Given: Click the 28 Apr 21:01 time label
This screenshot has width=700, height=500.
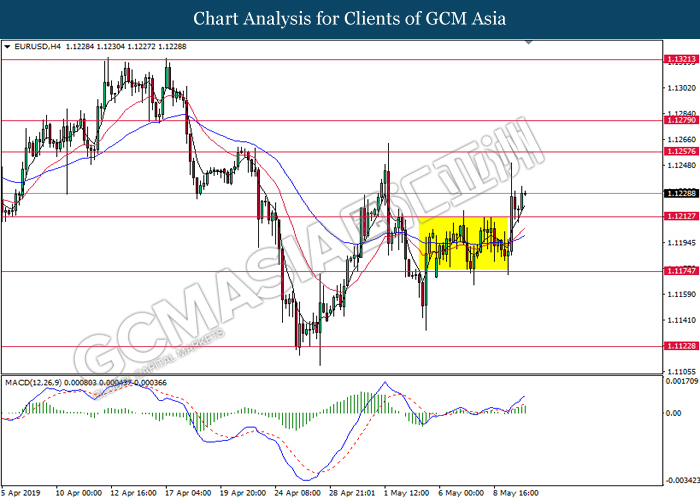Looking at the screenshot, I should tap(352, 493).
